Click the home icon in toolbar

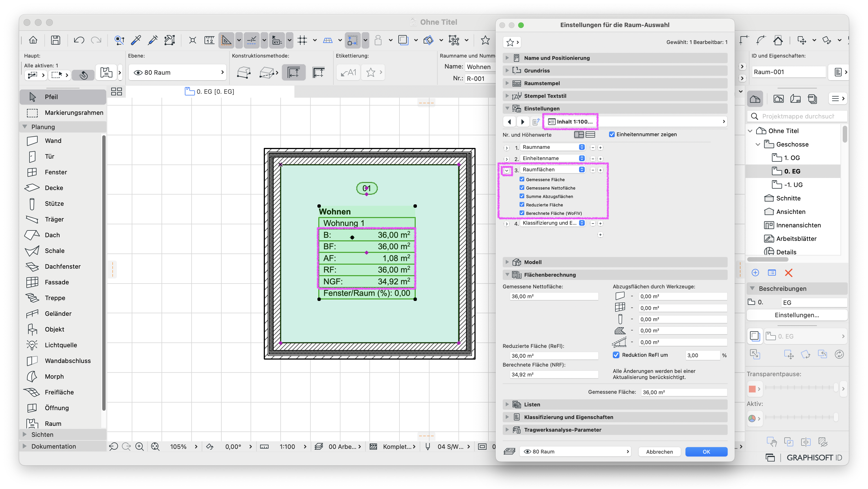coord(33,40)
